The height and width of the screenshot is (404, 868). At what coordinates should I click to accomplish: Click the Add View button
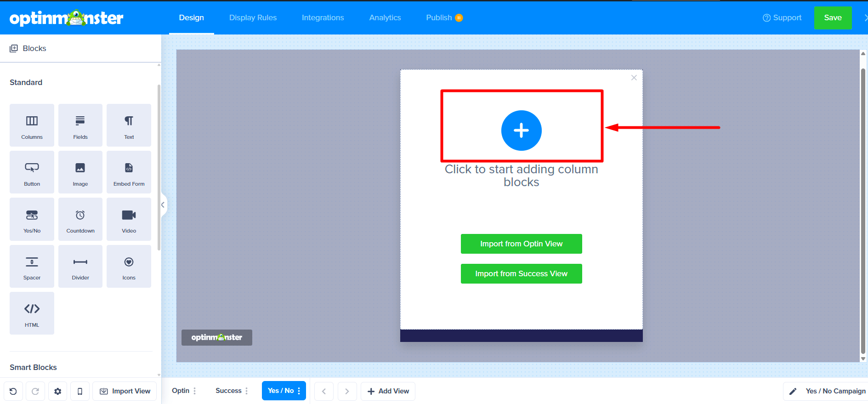point(388,391)
